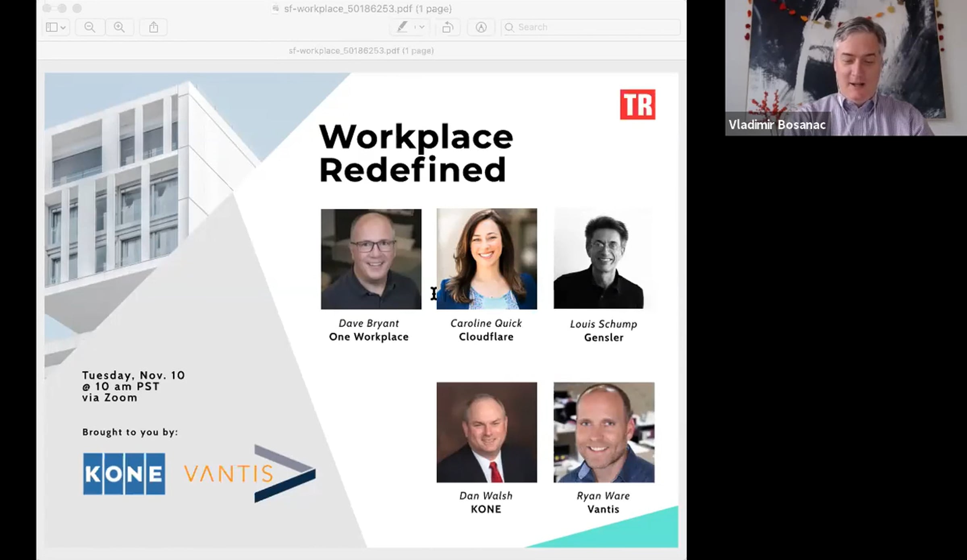Image resolution: width=967 pixels, height=560 pixels.
Task: Click the PDF document icon in the title bar
Action: 276,9
